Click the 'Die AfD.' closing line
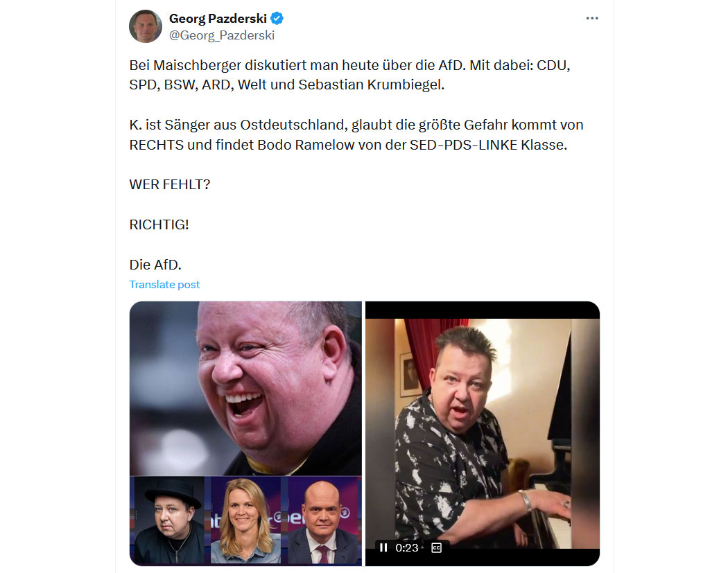The width and height of the screenshot is (728, 573). 155,265
